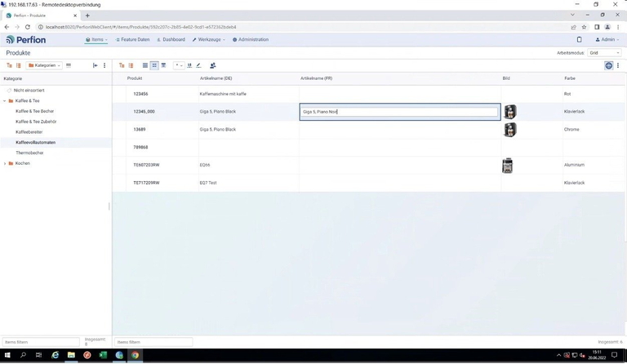The height and width of the screenshot is (364, 627).
Task: Select the Kaffee & Tee Zubehör category
Action: 36,122
